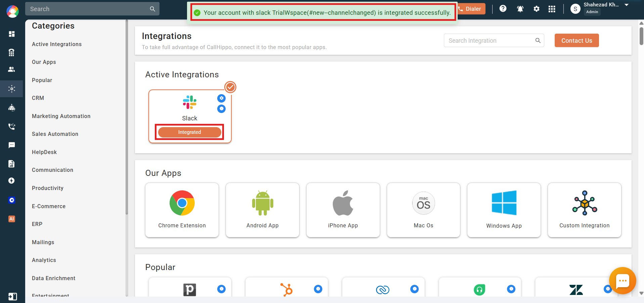Click the page vertical scrollbar thumb

point(641,36)
